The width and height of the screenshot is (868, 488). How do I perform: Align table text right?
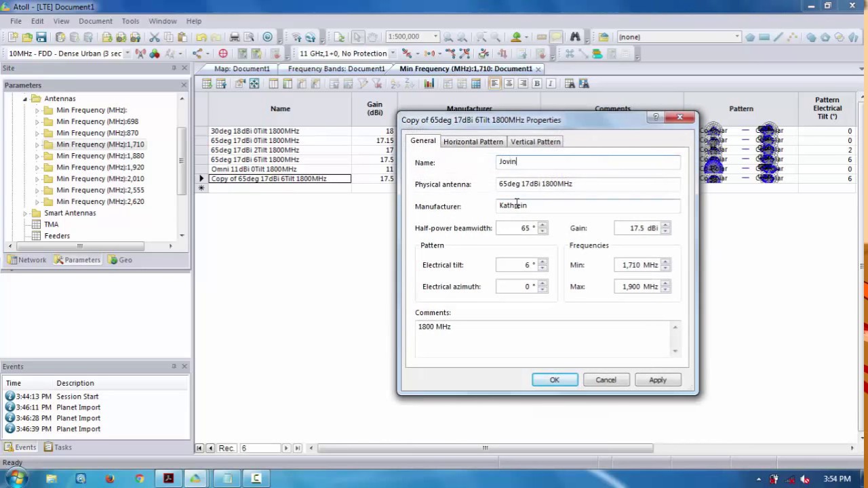tap(523, 83)
